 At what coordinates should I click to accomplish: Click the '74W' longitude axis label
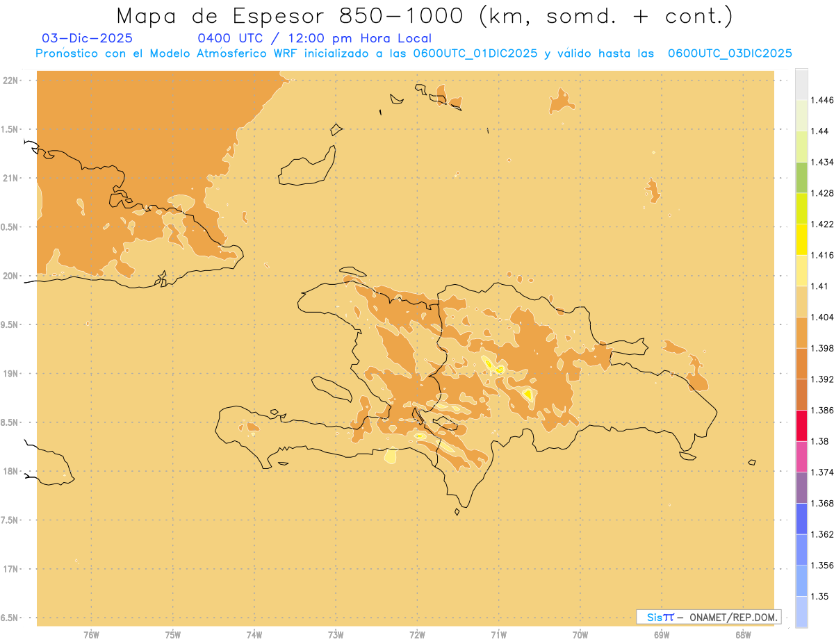[254, 635]
